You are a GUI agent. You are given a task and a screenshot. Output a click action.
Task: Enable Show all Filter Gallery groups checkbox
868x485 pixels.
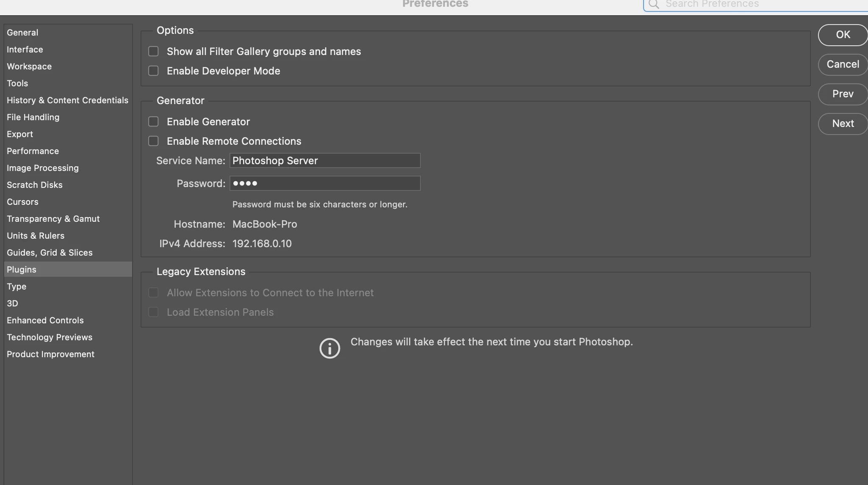click(x=153, y=52)
